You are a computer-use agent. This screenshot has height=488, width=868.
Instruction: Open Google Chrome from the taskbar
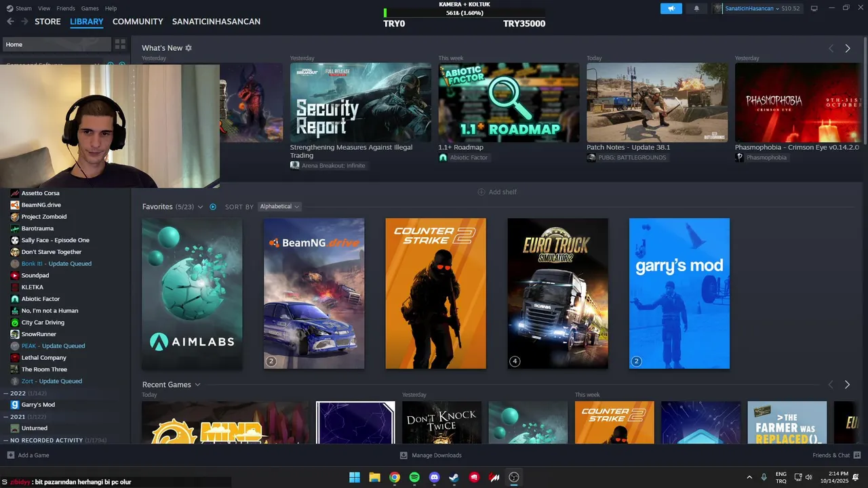pos(395,477)
